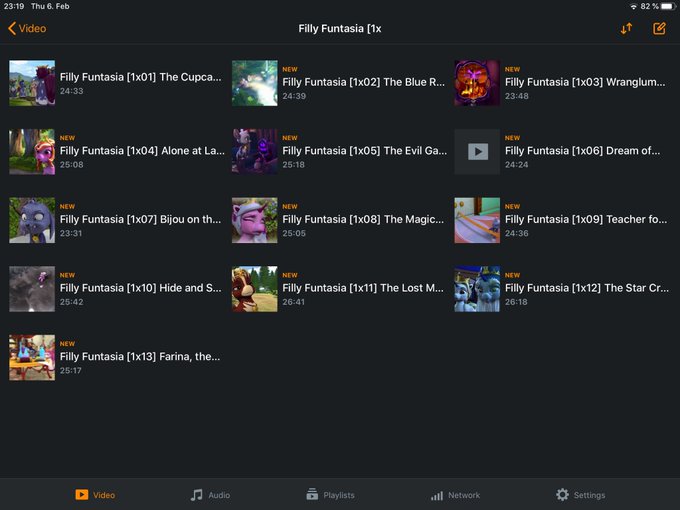Play 'Filly Funtasia [1x12] The Star Cr...' title

pyautogui.click(x=587, y=288)
